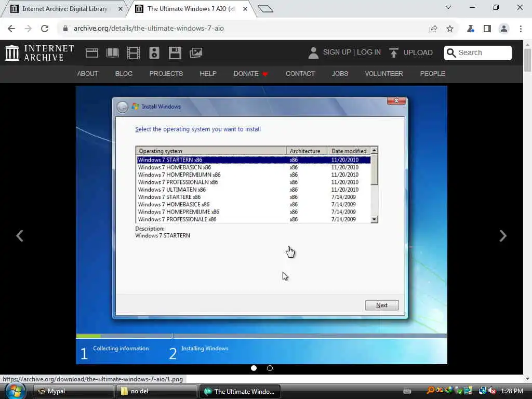Click the LOG IN link
This screenshot has width=532, height=399.
(x=368, y=52)
